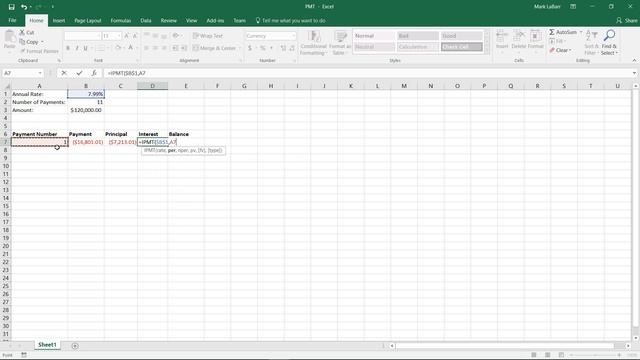
Task: Click the Insert cells icon
Action: pos(502,36)
